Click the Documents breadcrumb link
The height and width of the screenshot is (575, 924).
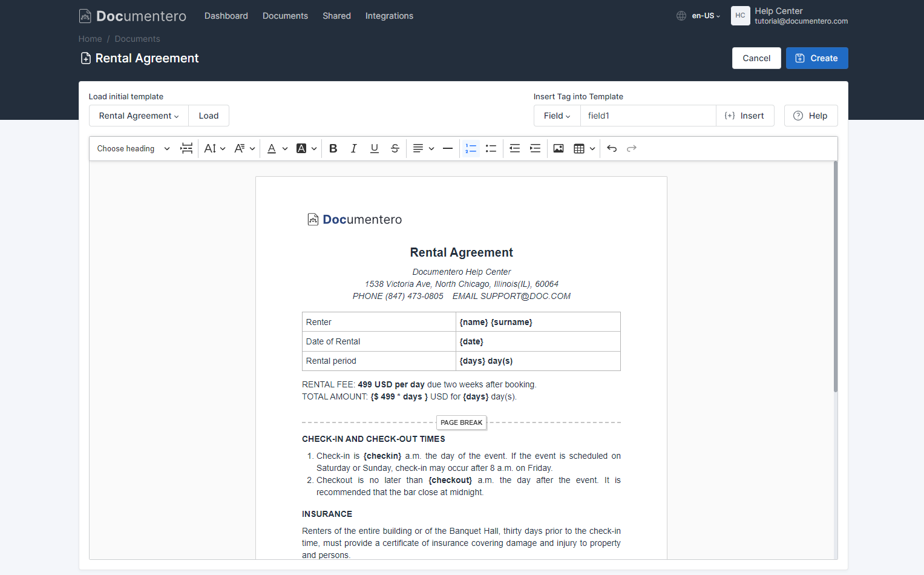137,39
